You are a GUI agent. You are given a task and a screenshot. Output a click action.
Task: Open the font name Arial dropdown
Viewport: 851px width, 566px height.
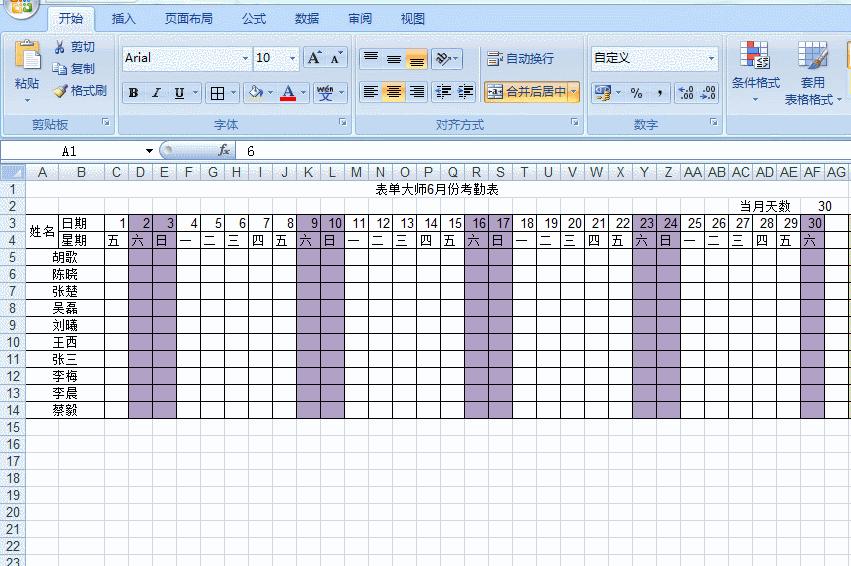pyautogui.click(x=245, y=58)
